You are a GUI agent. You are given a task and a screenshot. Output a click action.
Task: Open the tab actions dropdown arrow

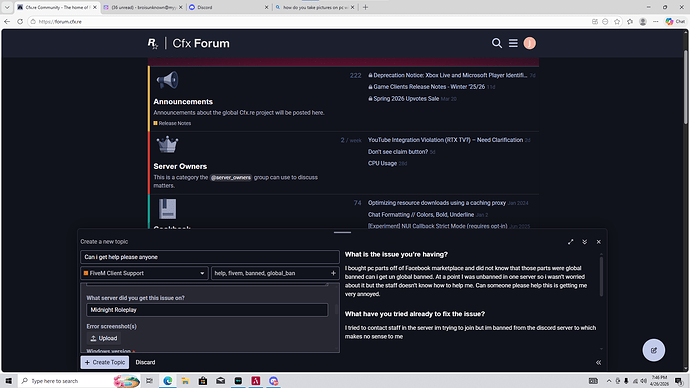point(7,7)
